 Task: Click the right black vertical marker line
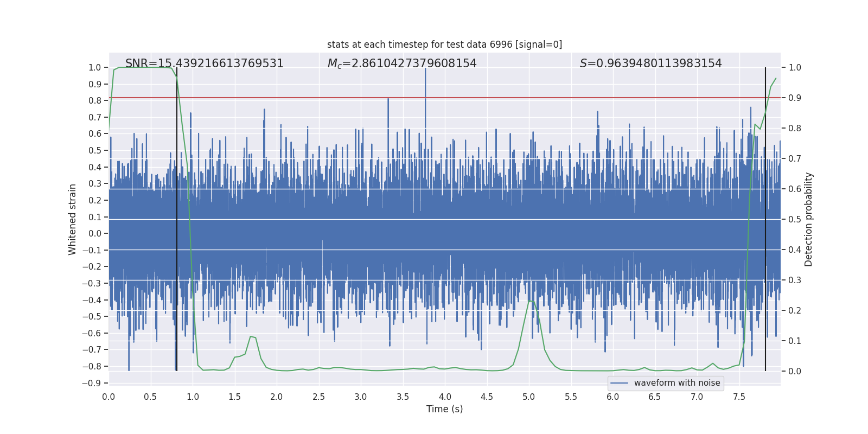pos(765,217)
